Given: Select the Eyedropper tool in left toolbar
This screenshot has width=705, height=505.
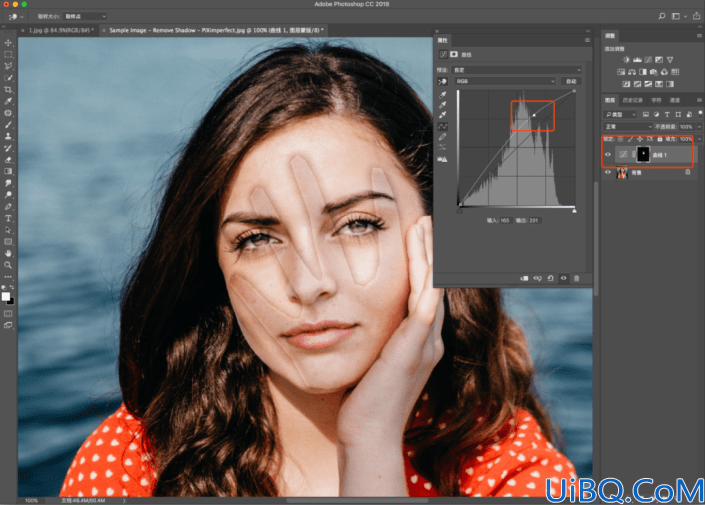Looking at the screenshot, I should point(8,101).
